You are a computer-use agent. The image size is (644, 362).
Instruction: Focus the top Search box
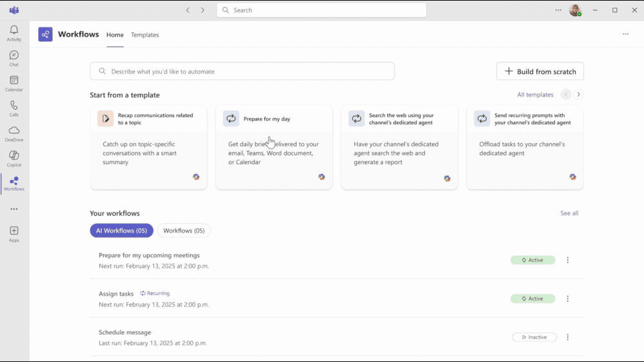322,10
